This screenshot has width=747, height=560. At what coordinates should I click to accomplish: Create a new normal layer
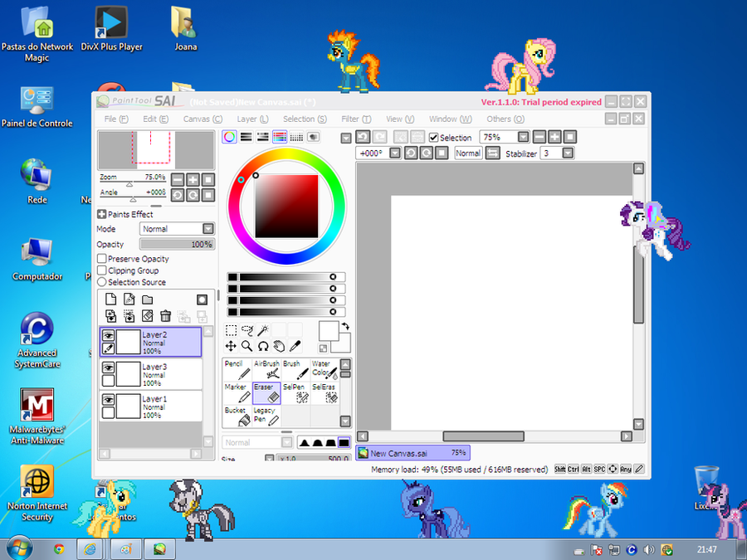tap(110, 299)
